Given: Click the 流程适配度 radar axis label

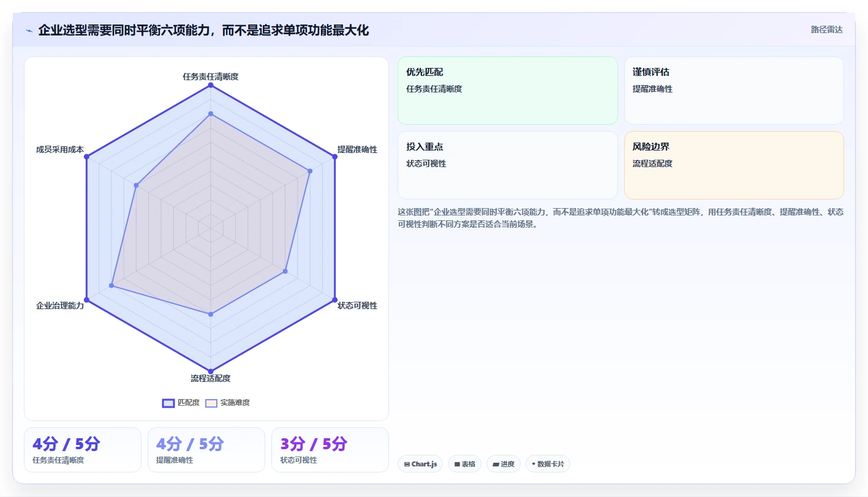Looking at the screenshot, I should [211, 378].
